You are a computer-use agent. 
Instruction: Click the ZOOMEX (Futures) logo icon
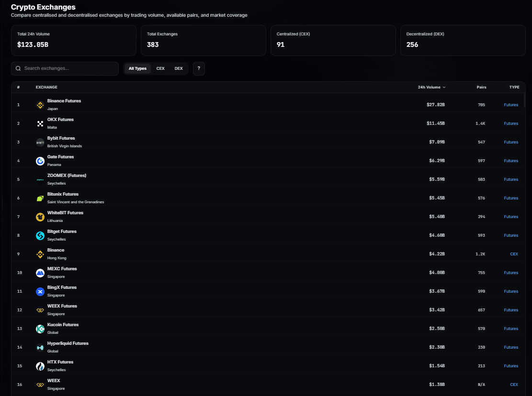40,179
